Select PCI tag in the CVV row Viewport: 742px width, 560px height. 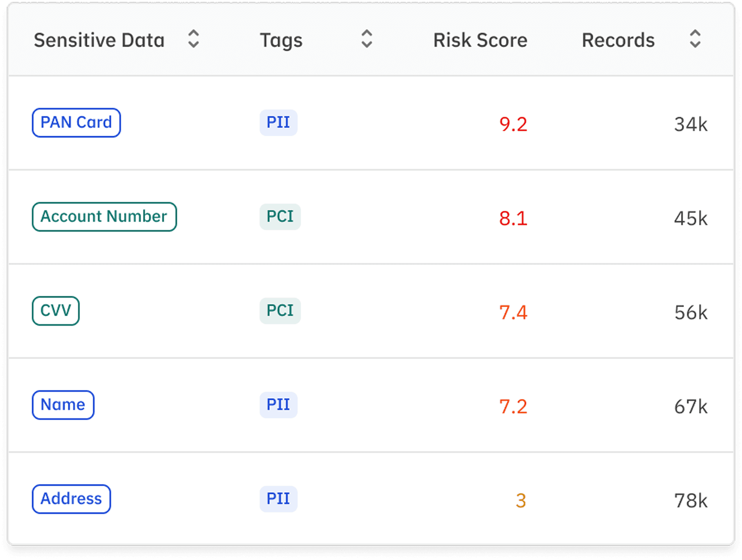280,311
